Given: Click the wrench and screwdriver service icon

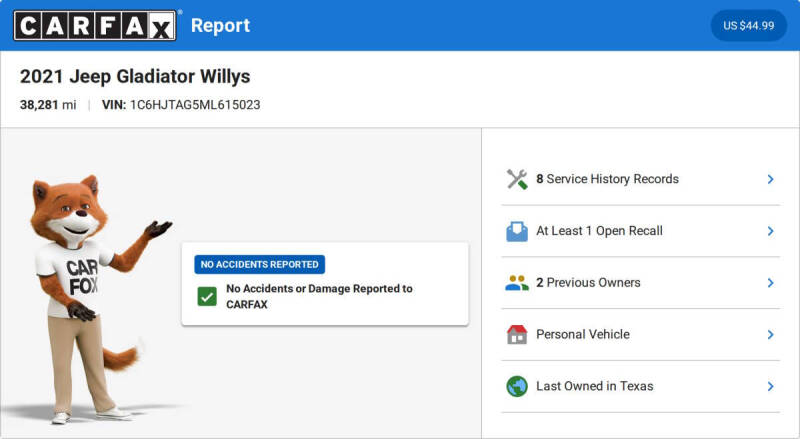Looking at the screenshot, I should [x=517, y=179].
